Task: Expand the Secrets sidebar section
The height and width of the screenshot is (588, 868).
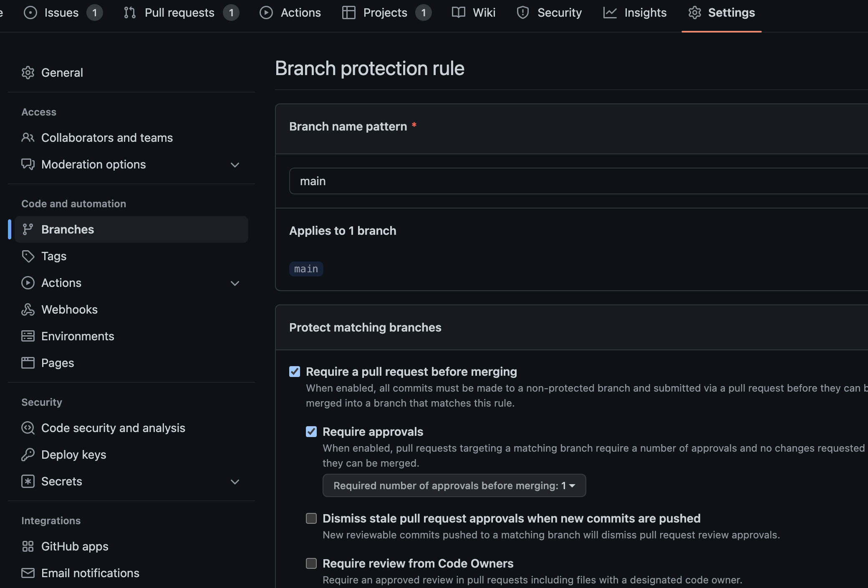Action: (x=235, y=482)
